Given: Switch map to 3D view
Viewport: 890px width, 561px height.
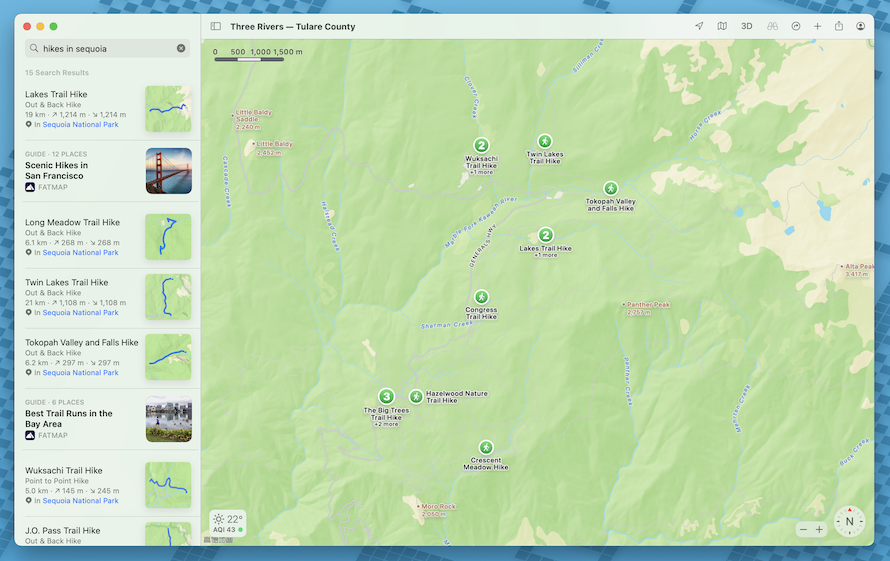Looking at the screenshot, I should click(x=746, y=26).
